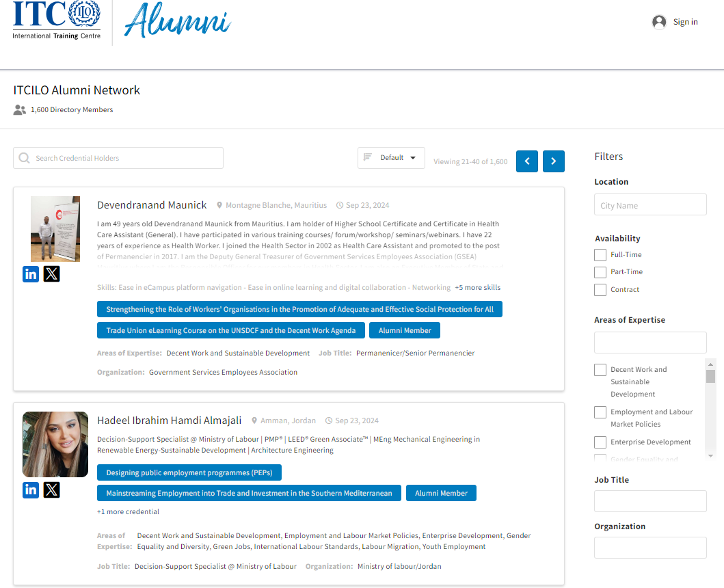
Task: Click the X icon under Hadeel Almajali
Action: pos(52,490)
